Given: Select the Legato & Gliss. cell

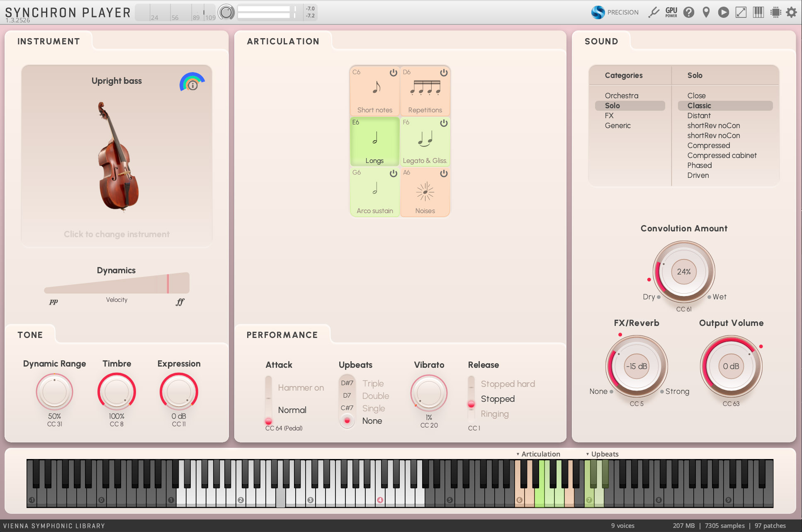Looking at the screenshot, I should (x=425, y=141).
